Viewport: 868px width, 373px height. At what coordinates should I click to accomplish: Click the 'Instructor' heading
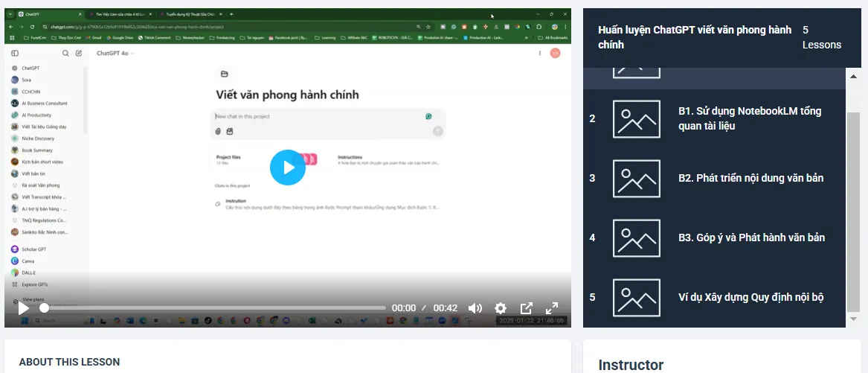pos(631,365)
